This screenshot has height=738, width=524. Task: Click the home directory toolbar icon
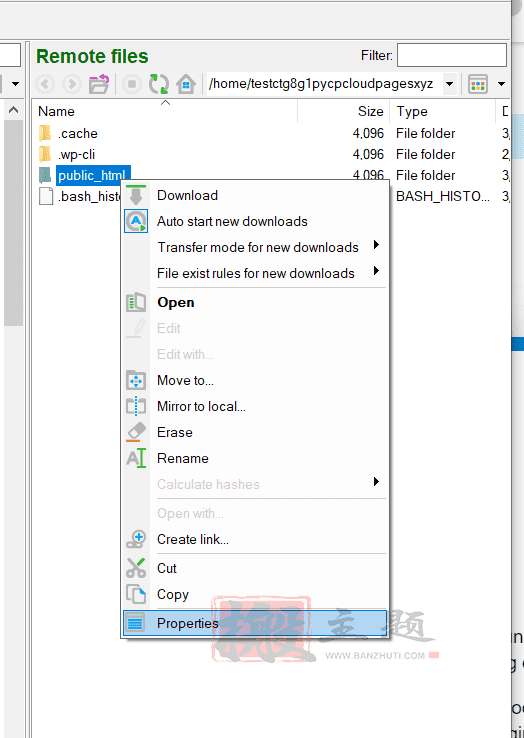click(x=186, y=84)
